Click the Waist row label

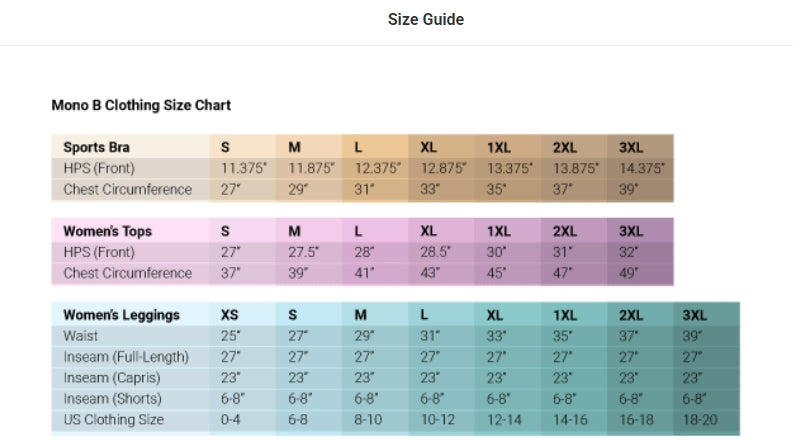(x=80, y=336)
